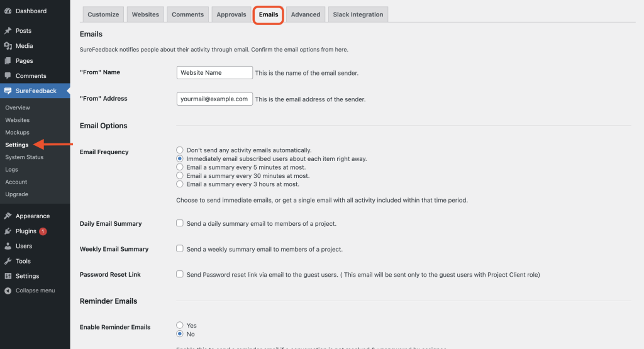Go to System Status submenu page
Screen dimensions: 644x349
pos(25,157)
